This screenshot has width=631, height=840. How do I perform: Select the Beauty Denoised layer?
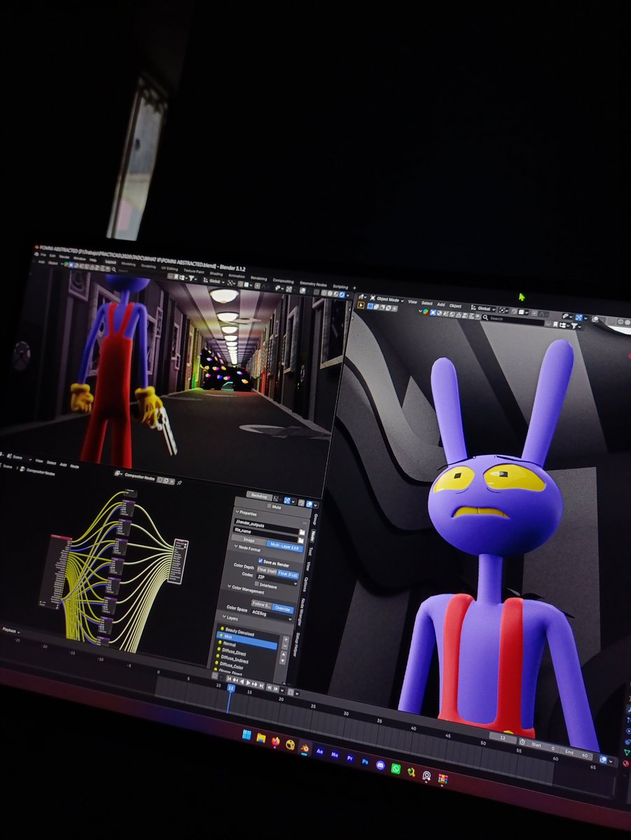(239, 631)
